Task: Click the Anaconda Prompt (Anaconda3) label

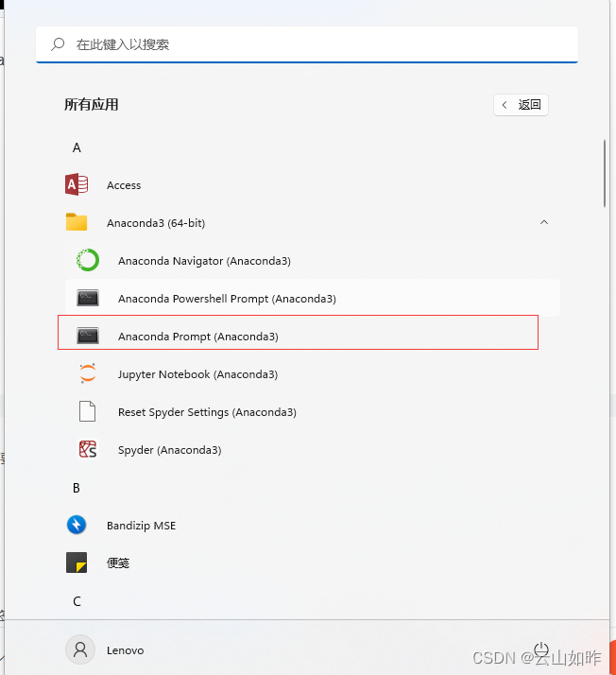Action: coord(198,337)
